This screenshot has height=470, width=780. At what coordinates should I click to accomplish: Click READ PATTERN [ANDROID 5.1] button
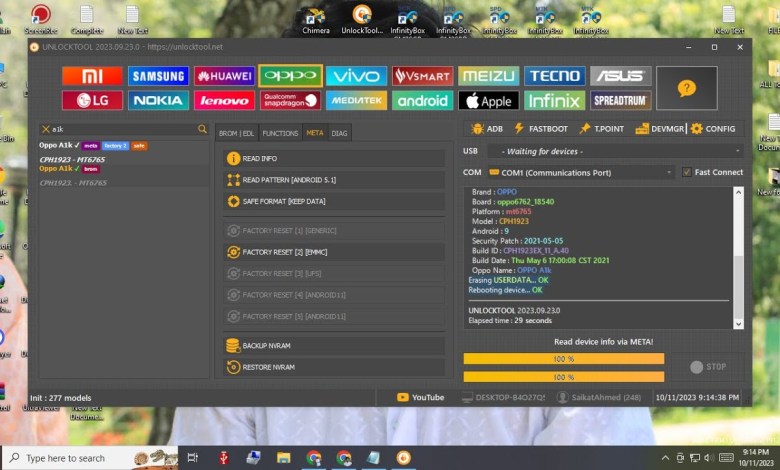[x=334, y=180]
